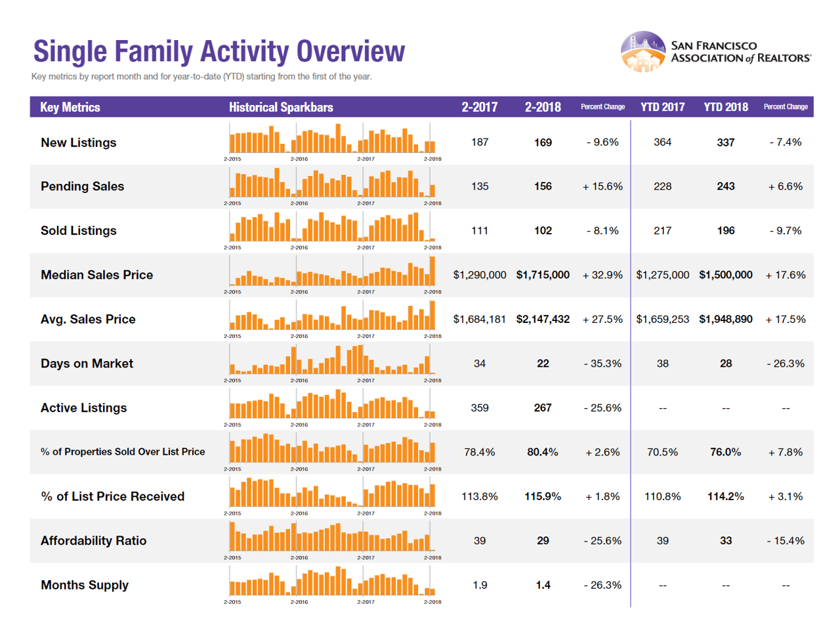Select the Days on Market sparkbar chart
The width and height of the screenshot is (840, 619).
coord(332,360)
